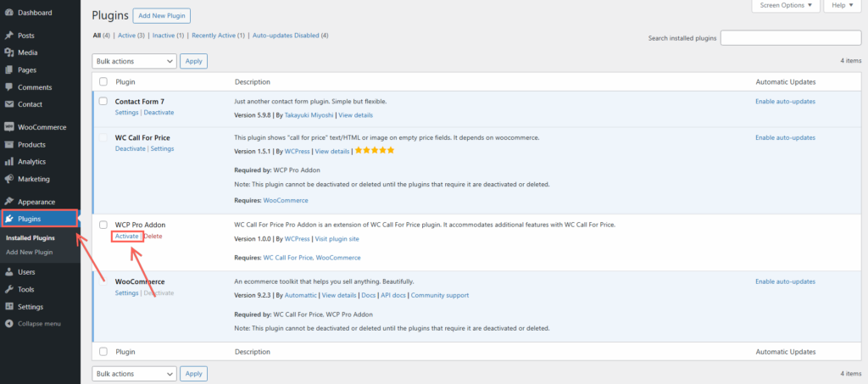868x384 pixels.
Task: Delete the WCP Pro Addon plugin
Action: 153,237
